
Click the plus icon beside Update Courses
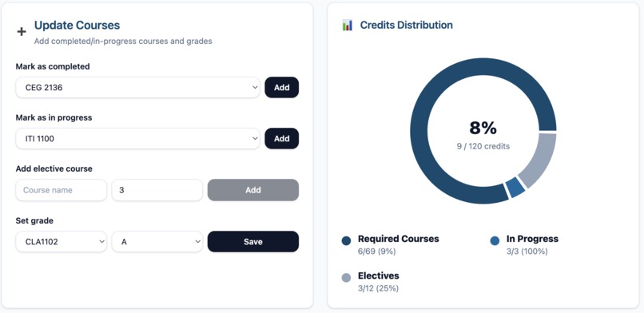click(x=22, y=32)
